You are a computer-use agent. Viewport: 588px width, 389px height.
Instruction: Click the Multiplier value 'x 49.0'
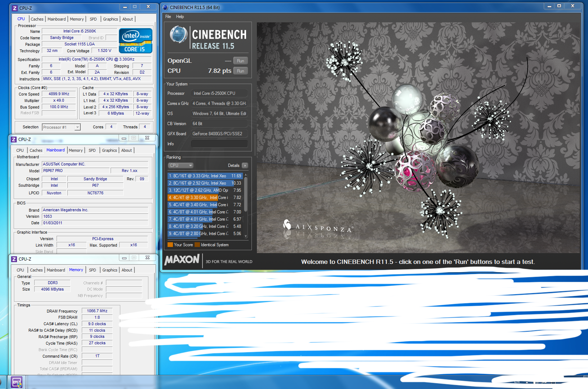point(59,101)
